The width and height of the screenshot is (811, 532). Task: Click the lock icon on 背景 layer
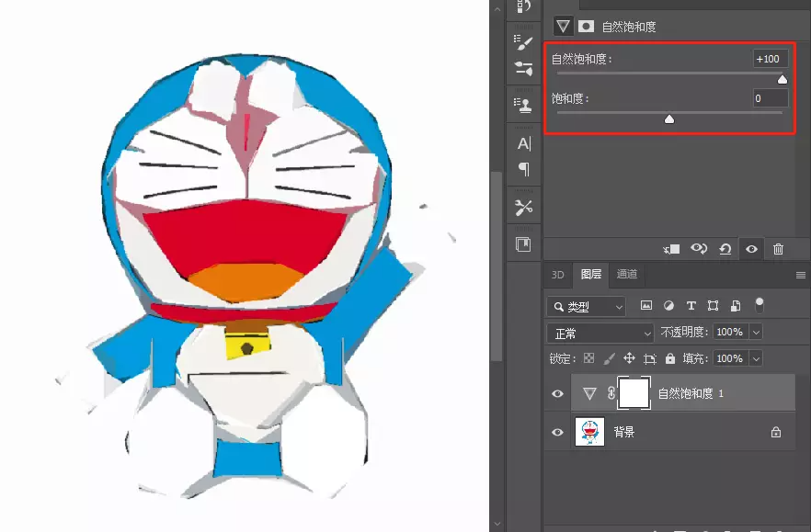point(776,432)
